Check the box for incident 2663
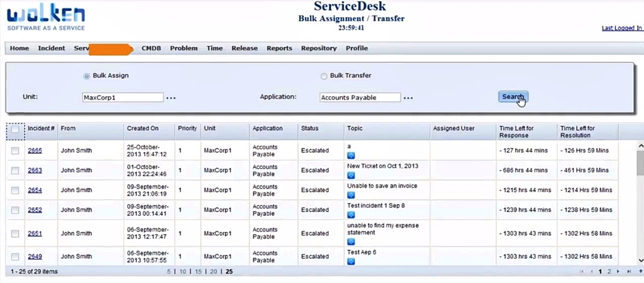 click(x=15, y=170)
